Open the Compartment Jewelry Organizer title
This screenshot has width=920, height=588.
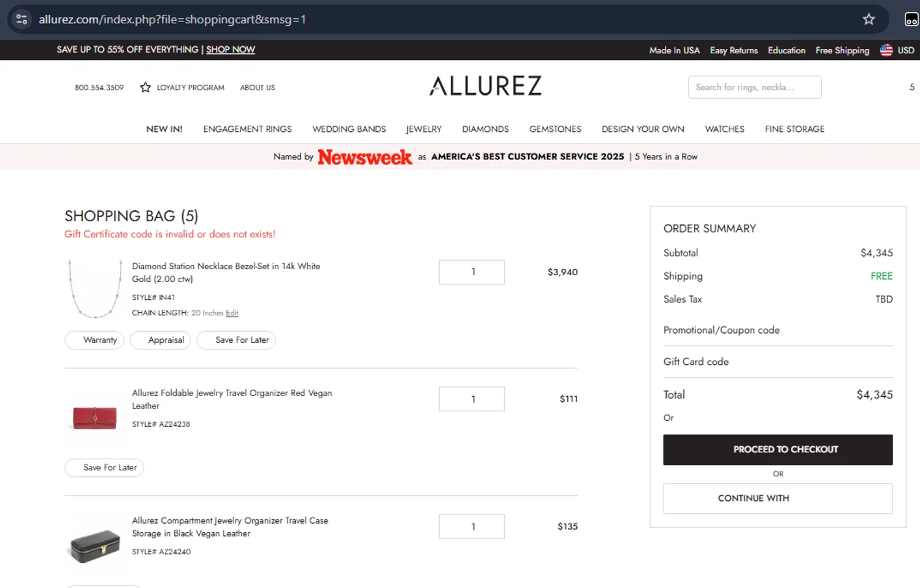point(230,527)
